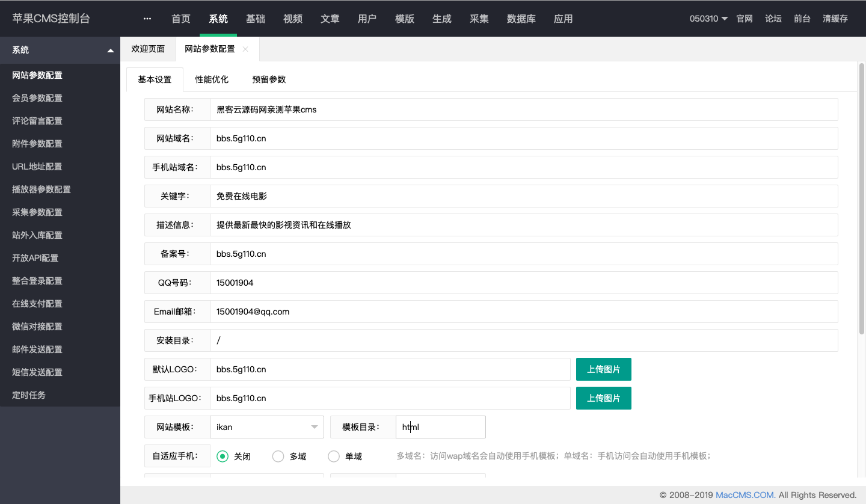Open 播放器参数配置 in the sidebar
This screenshot has height=504, width=866.
click(x=41, y=189)
